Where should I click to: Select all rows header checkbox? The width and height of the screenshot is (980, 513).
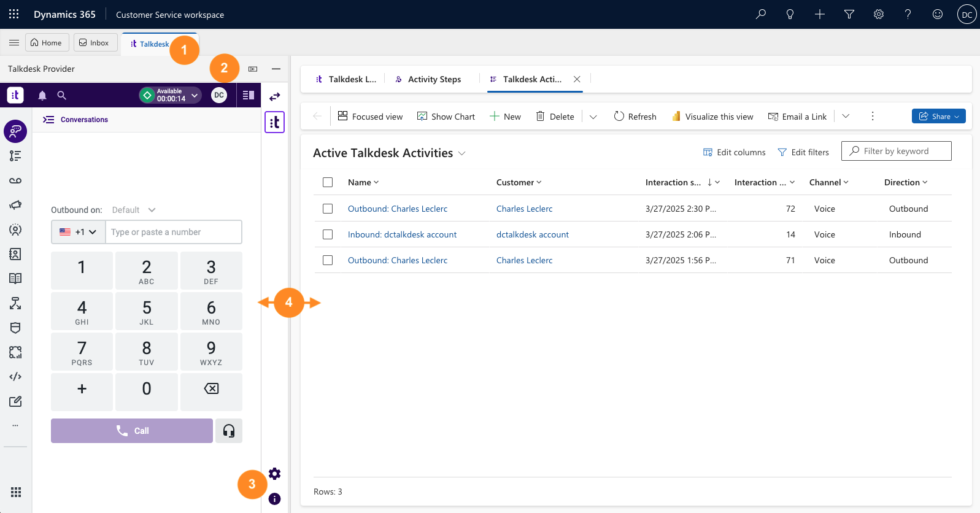tap(328, 182)
